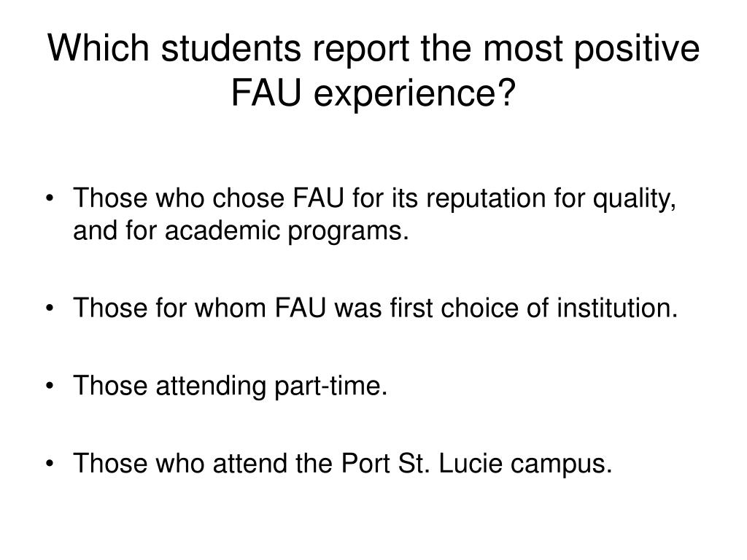
Task: Click the word 'Lucie' in last bullet
Action: coord(471,463)
